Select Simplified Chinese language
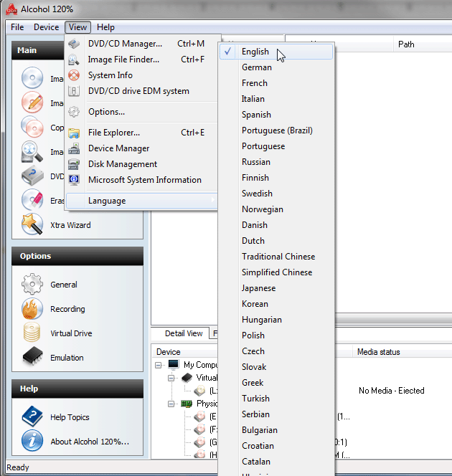Screen dimensions: 452x476 click(276, 272)
